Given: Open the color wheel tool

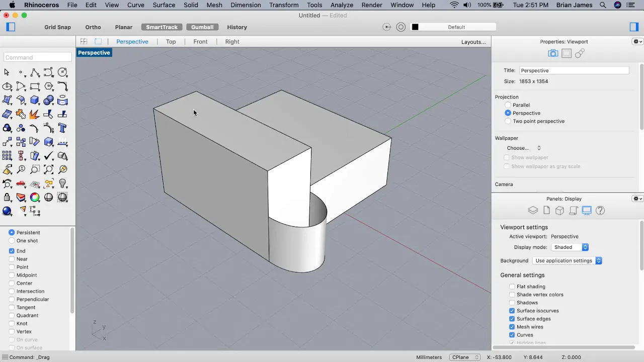Looking at the screenshot, I should click(35, 198).
